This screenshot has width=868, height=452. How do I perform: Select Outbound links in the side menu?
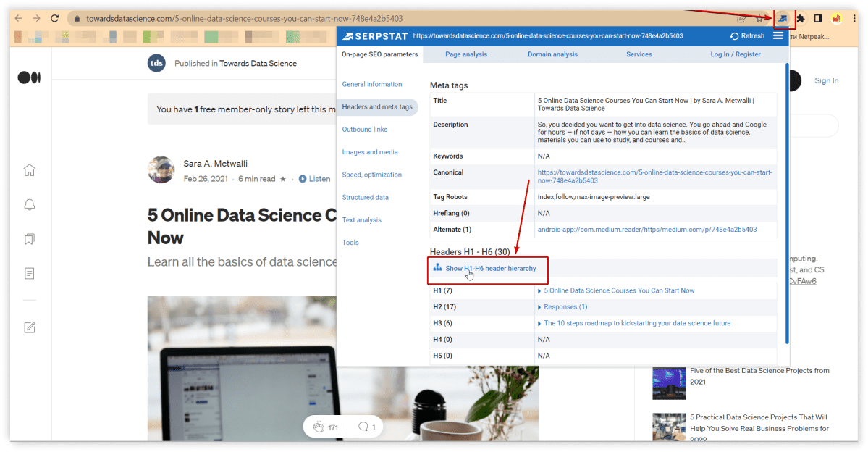tap(365, 130)
